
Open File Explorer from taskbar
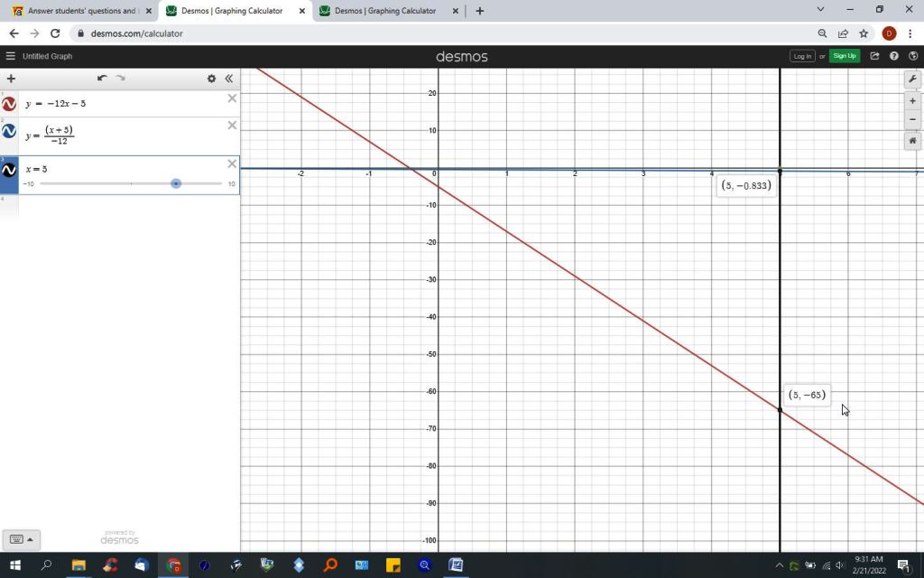pyautogui.click(x=79, y=565)
